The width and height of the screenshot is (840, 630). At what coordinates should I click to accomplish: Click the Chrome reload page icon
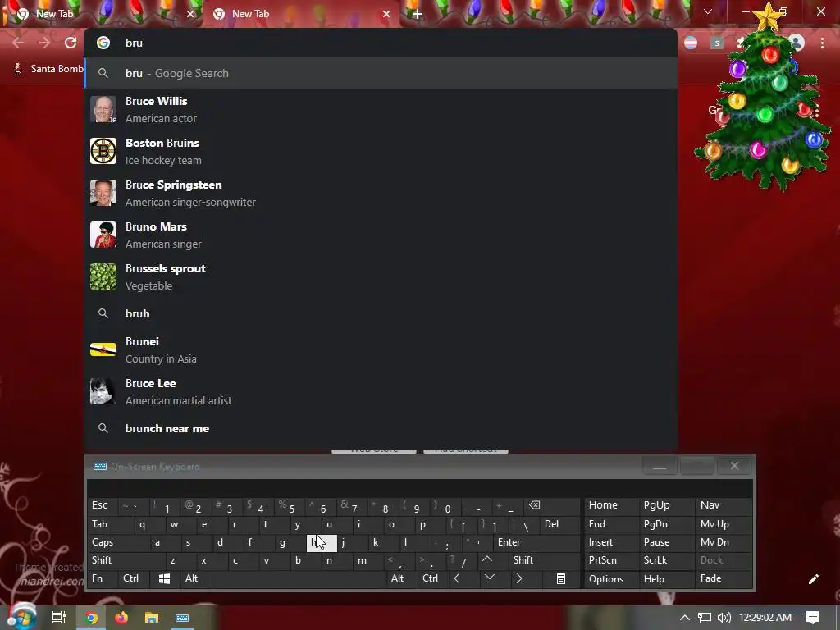71,43
